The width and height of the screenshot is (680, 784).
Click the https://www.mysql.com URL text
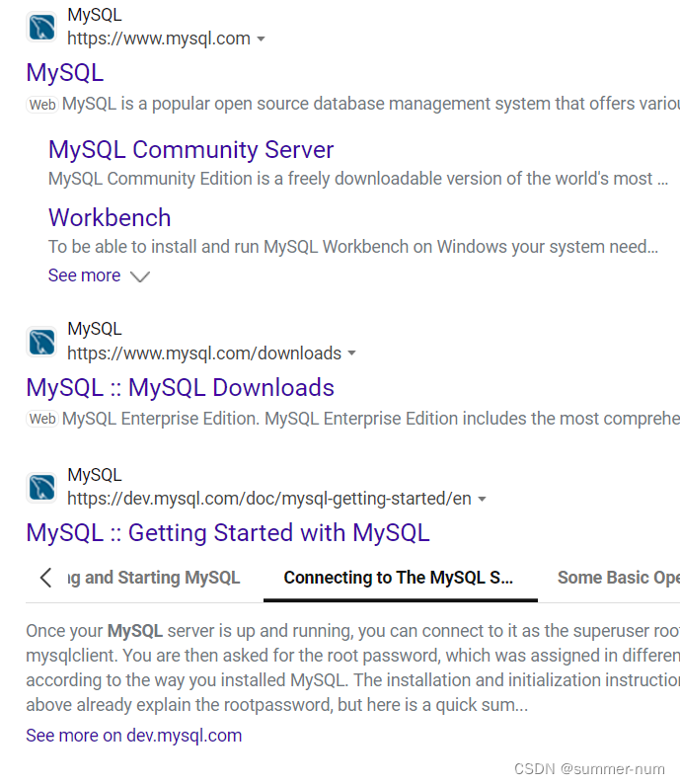click(x=159, y=39)
